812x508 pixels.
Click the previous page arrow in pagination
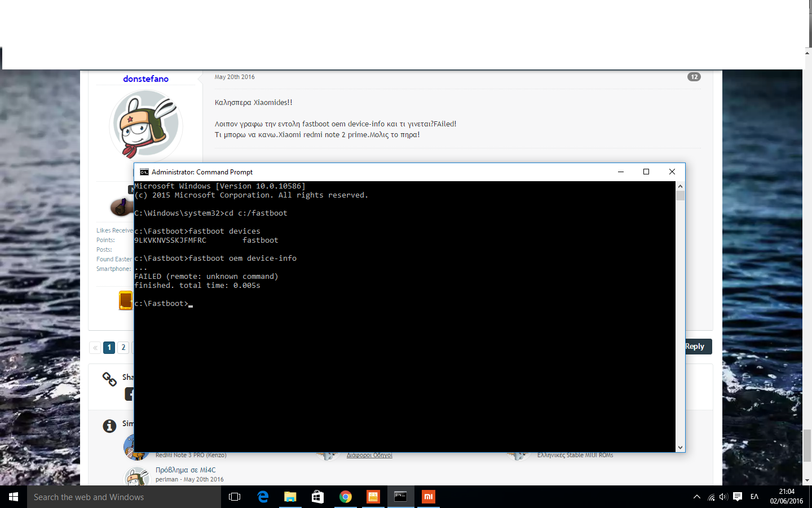(95, 347)
